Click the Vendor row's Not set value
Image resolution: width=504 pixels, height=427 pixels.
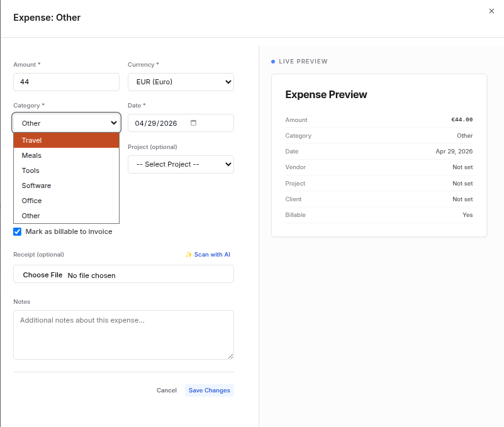pyautogui.click(x=462, y=167)
